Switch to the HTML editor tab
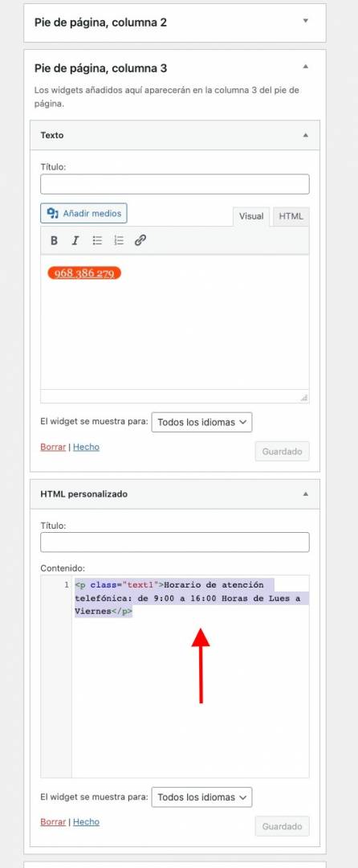358x868 pixels. pyautogui.click(x=291, y=216)
